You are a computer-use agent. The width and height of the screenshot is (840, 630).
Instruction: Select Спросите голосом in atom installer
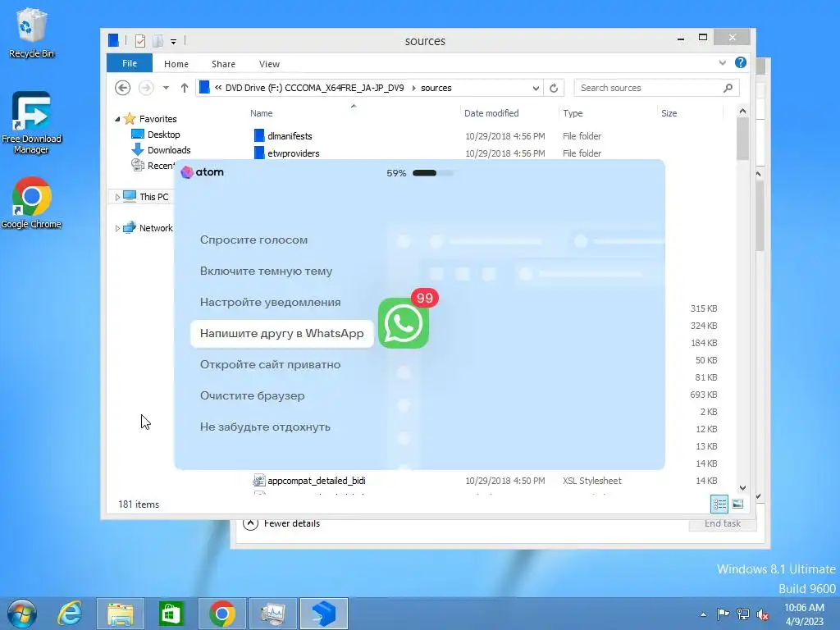click(254, 240)
